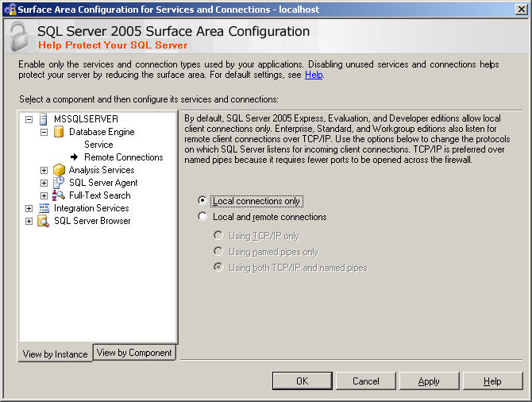
Task: Select Local connections only option
Action: tap(203, 201)
